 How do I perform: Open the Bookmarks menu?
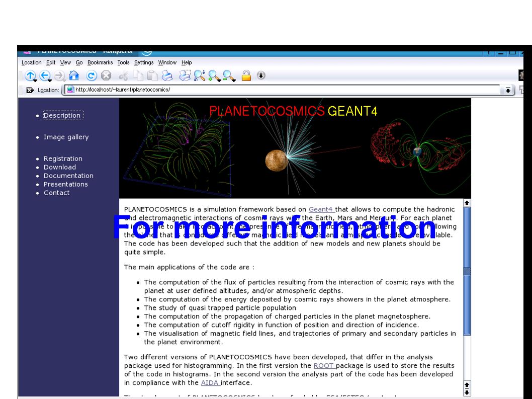point(100,62)
